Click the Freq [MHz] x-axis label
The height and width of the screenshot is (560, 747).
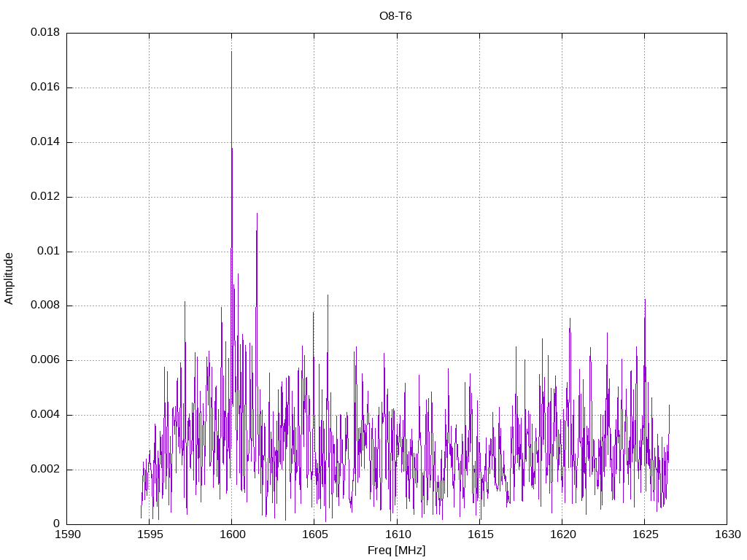coord(396,551)
